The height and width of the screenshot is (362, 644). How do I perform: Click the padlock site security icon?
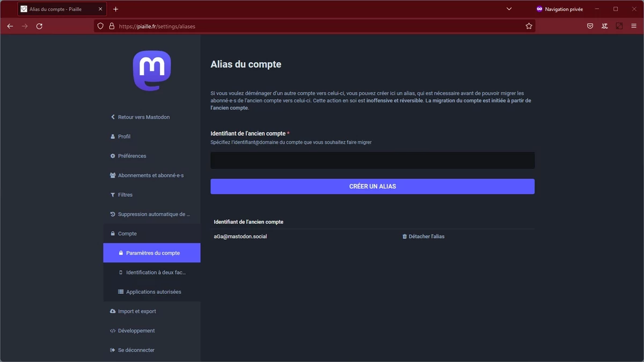[112, 26]
